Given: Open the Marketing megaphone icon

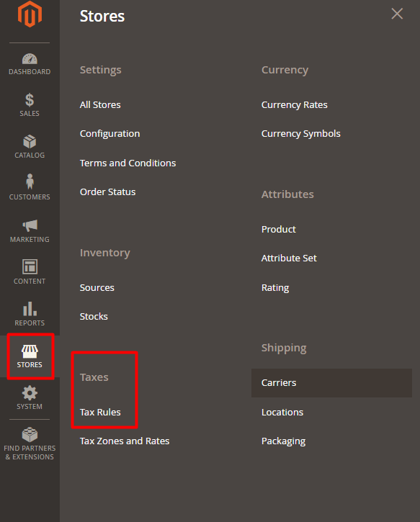Looking at the screenshot, I should [30, 225].
